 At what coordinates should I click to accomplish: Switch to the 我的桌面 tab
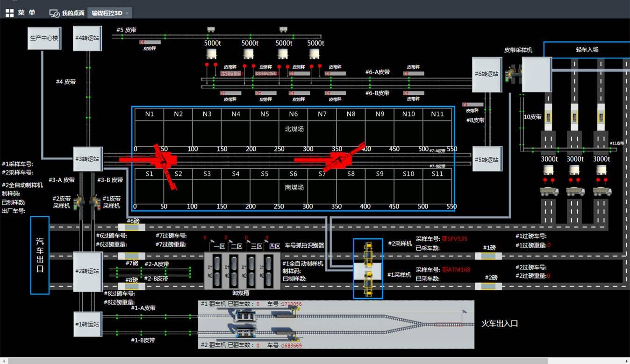pos(67,13)
